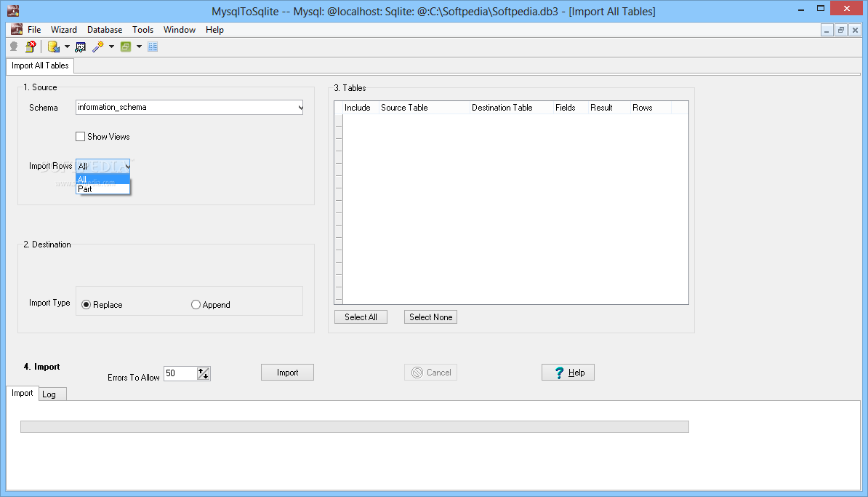Click the database import icon
Viewport: 868px width, 497px height.
(x=54, y=47)
